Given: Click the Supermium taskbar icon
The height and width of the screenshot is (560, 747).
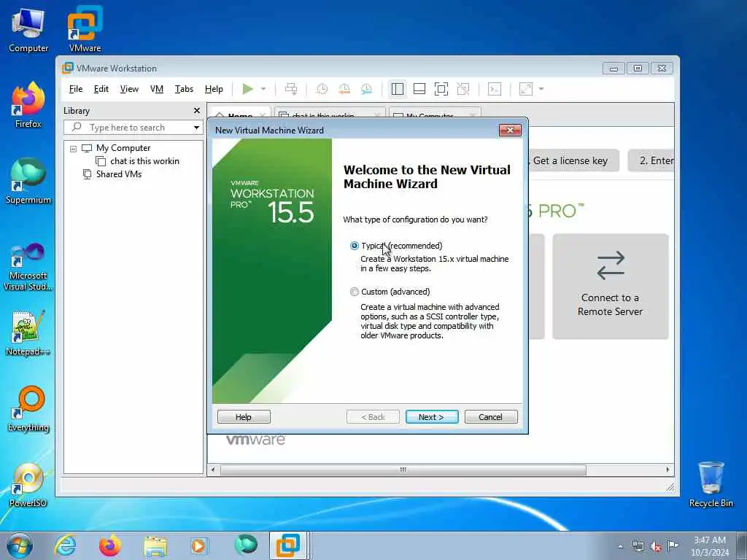Looking at the screenshot, I should pos(246,545).
